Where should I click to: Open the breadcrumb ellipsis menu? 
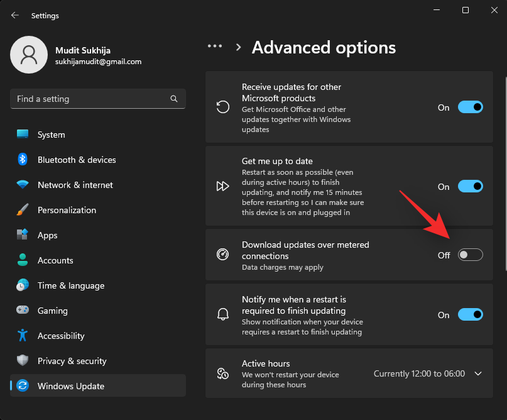point(215,45)
